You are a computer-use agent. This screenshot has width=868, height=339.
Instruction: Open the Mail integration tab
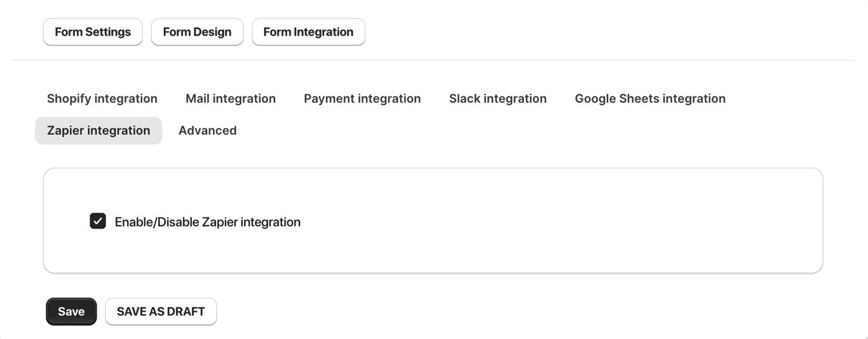click(x=231, y=98)
